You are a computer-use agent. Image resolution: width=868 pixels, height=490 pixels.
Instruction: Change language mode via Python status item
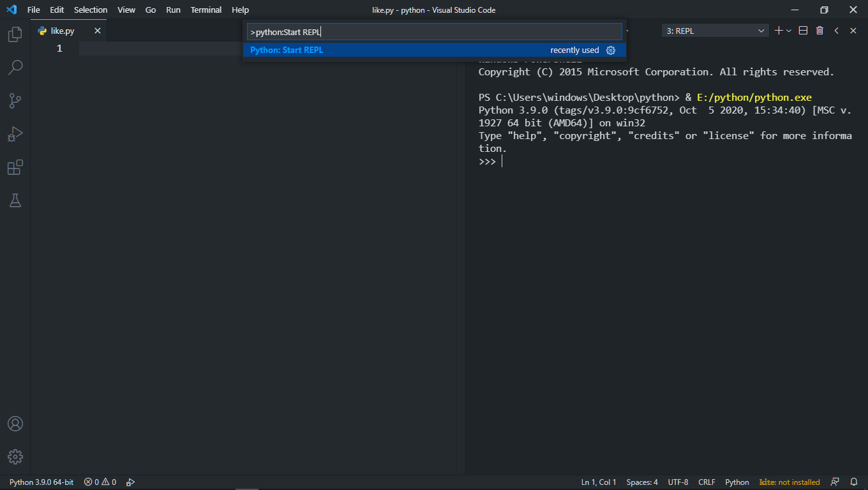(x=737, y=482)
